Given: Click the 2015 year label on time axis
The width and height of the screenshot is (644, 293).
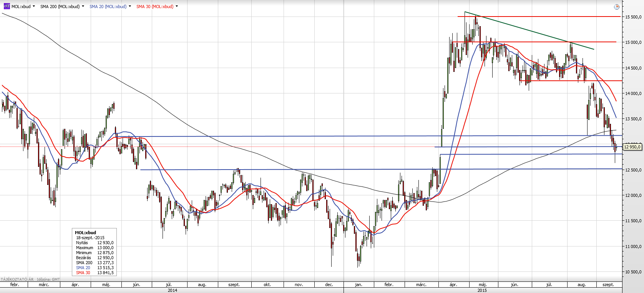Looking at the screenshot, I should pyautogui.click(x=482, y=290).
